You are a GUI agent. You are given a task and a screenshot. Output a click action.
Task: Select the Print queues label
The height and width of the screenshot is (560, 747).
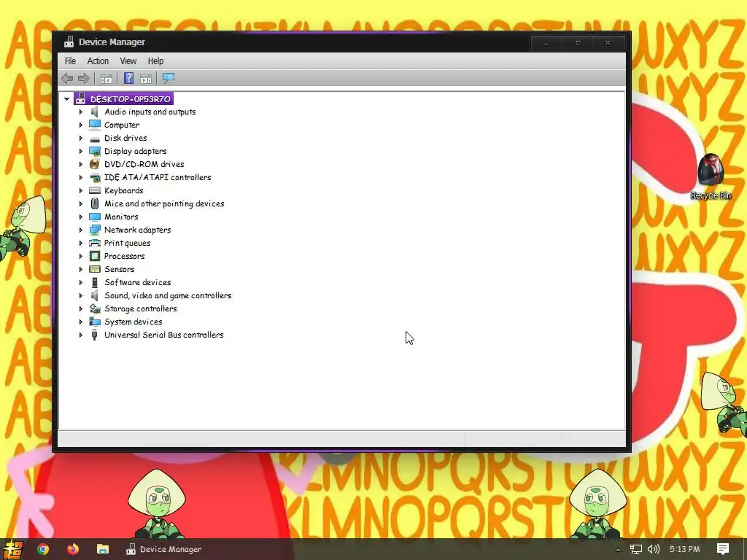[x=127, y=243]
